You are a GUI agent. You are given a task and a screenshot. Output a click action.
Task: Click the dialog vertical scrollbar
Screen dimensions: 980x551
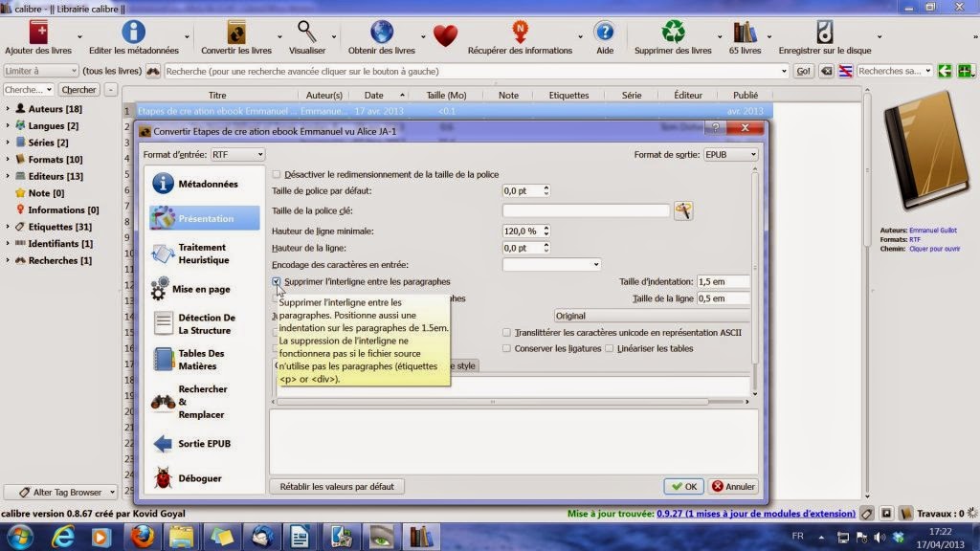point(754,268)
